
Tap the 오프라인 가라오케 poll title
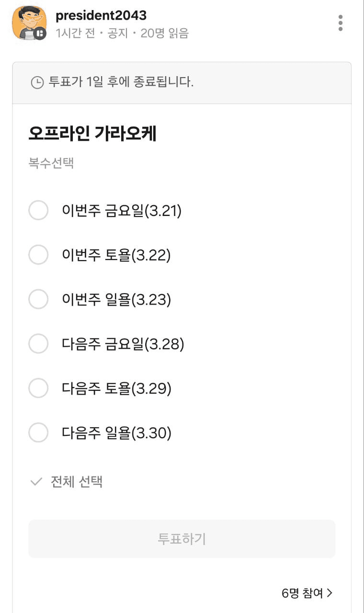(x=92, y=134)
